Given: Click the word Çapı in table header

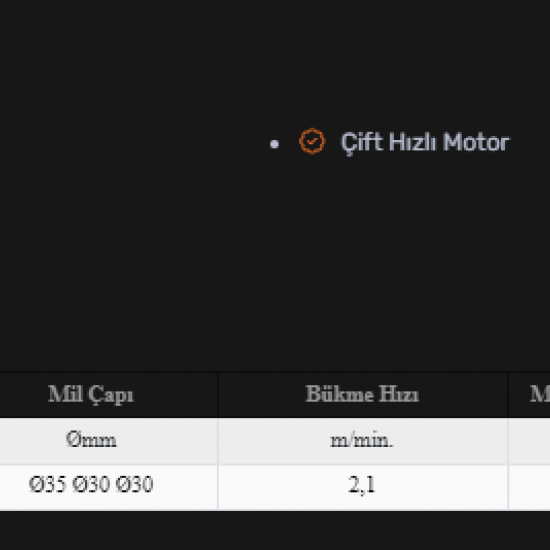Looking at the screenshot, I should coord(111,395).
